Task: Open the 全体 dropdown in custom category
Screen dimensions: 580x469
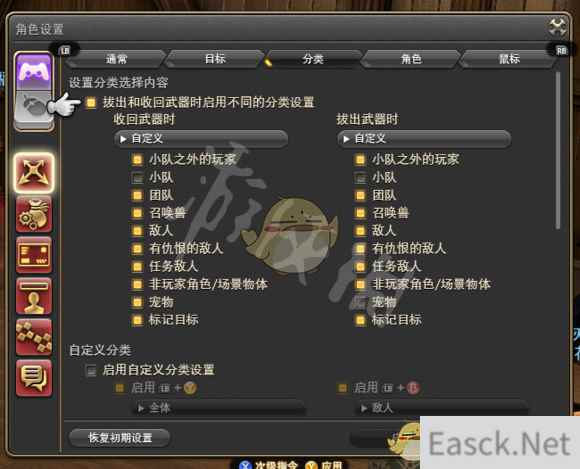Action: pyautogui.click(x=220, y=408)
